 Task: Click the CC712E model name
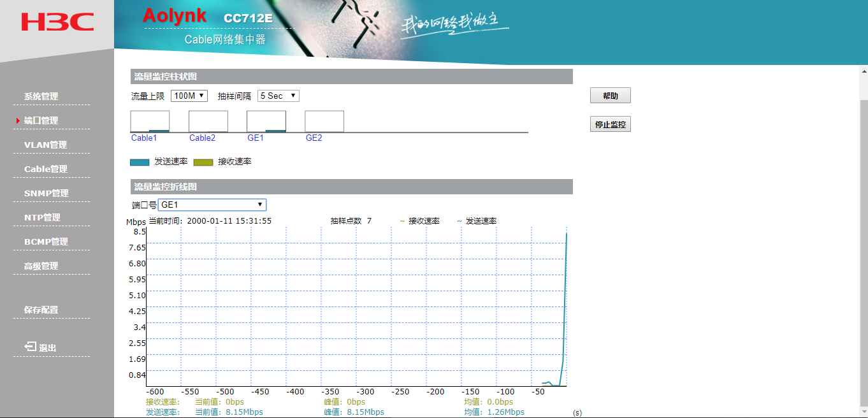(248, 18)
